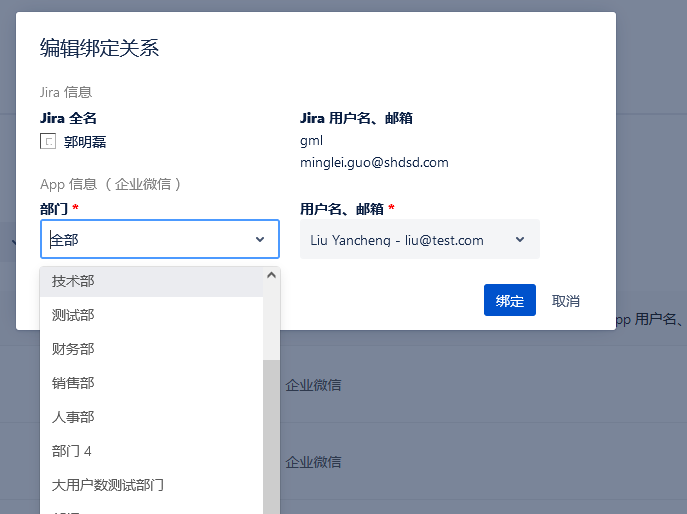Screen dimensions: 687x514
Task: Choose the 人事部 department option
Action: 73,417
